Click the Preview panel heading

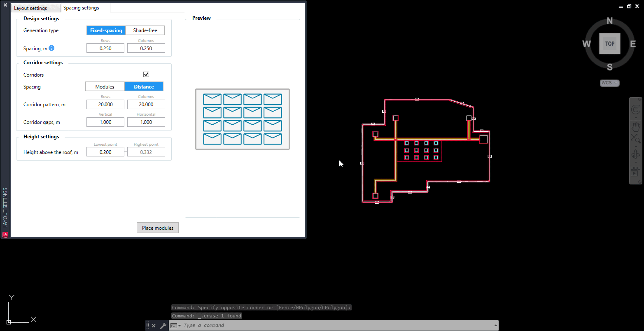click(201, 18)
